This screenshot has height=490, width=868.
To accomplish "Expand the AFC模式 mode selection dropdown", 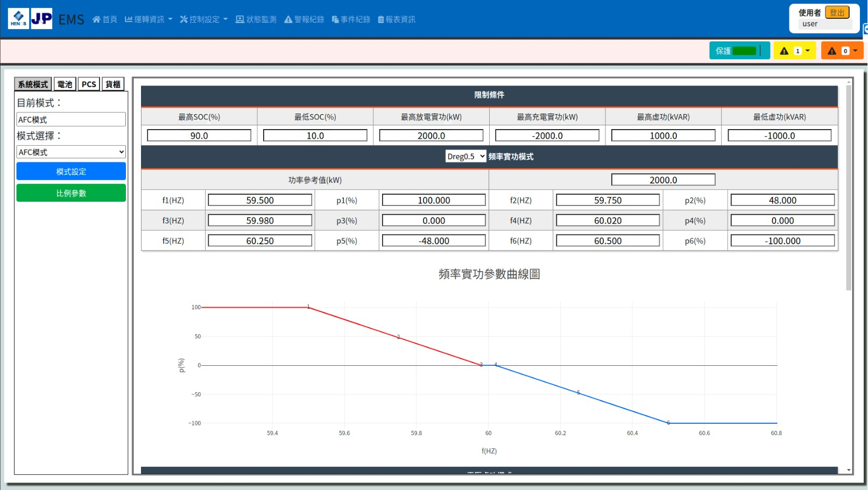I will point(70,152).
